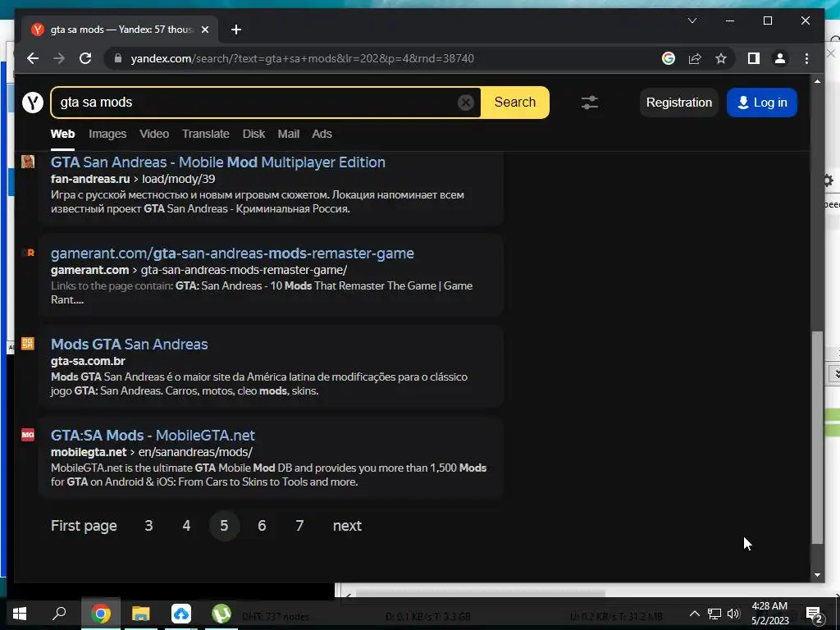Open GTA:SA Mods - MobileGTA.net link
Screen dimensions: 840x630
tap(153, 436)
